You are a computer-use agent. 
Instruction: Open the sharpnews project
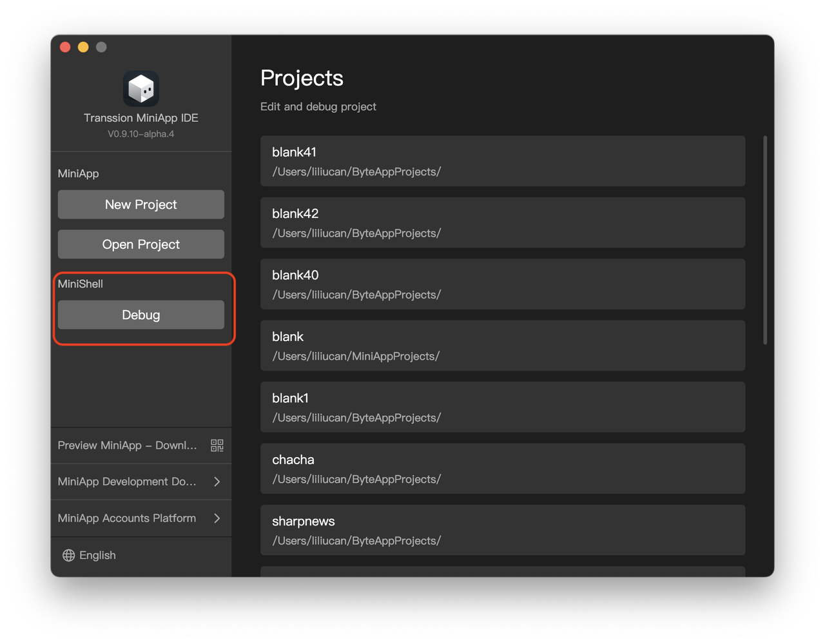point(503,530)
